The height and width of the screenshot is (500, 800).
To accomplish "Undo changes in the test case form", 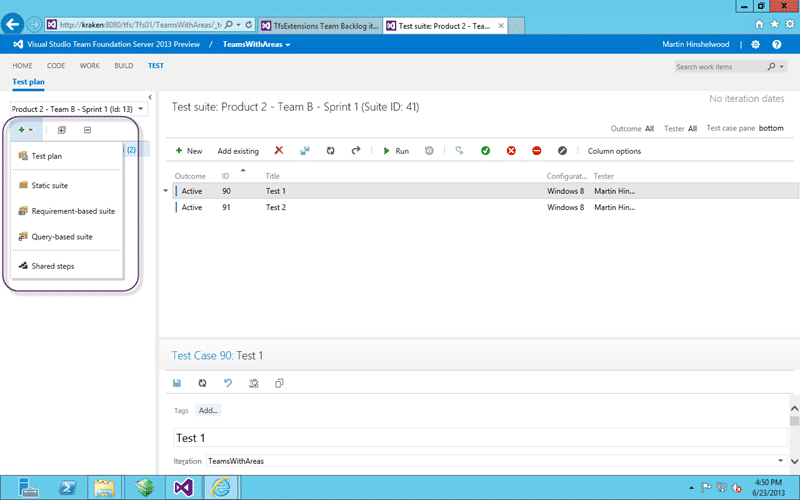I will [228, 383].
